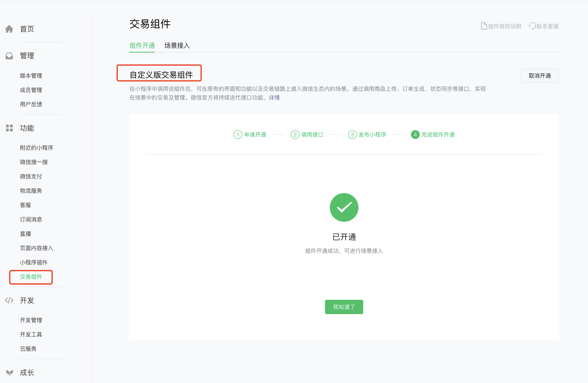Open the 详情 link in description
The width and height of the screenshot is (588, 383).
274,98
